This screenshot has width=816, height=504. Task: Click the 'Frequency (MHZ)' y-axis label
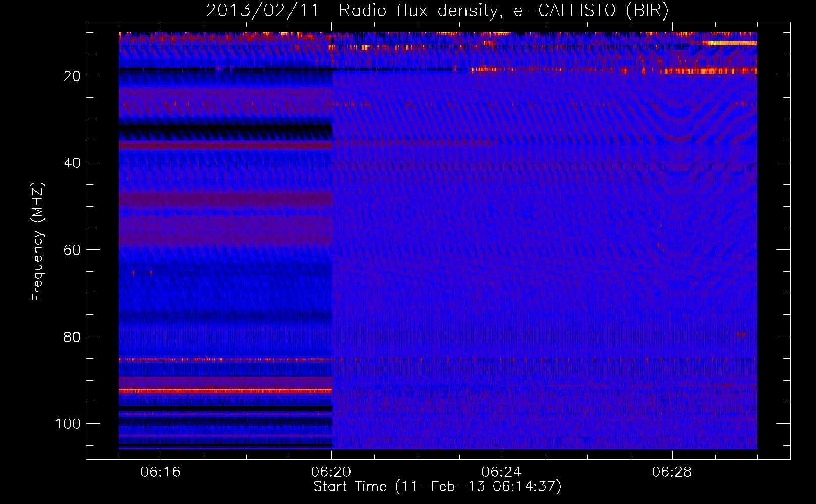[x=38, y=242]
